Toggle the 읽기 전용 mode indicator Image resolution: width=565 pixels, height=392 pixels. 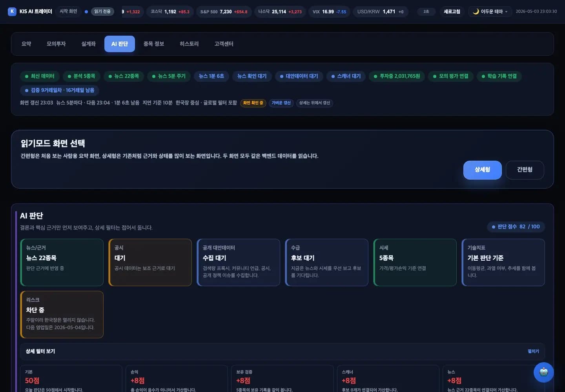102,11
